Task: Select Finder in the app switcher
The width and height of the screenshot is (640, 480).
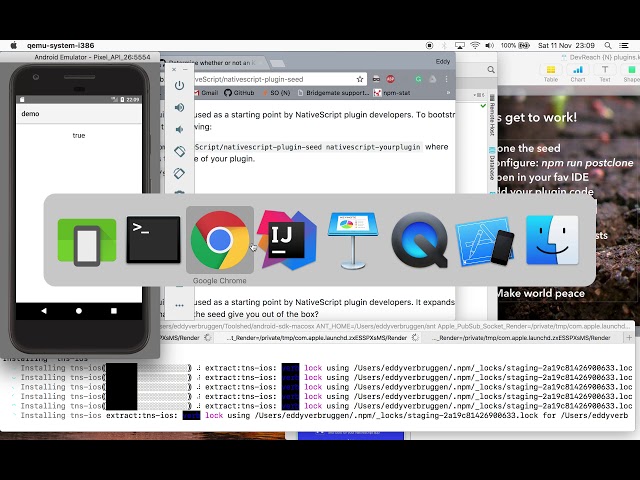Action: click(552, 240)
